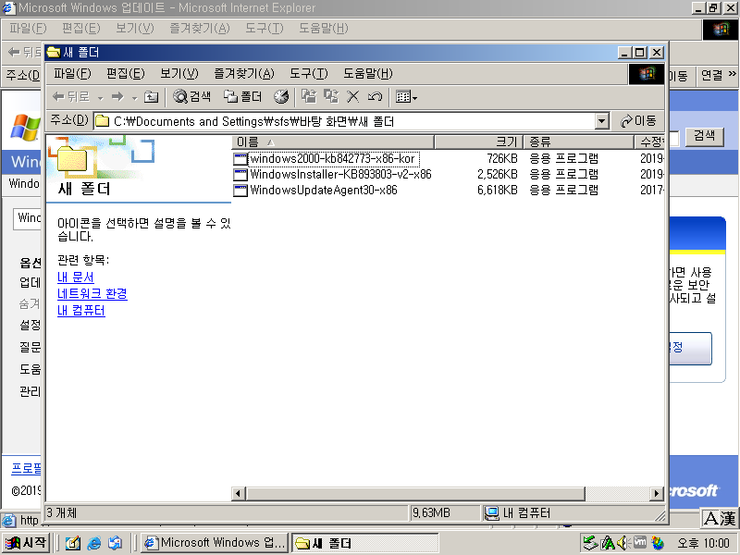This screenshot has height=555, width=740.
Task: Click the History toolbar icon
Action: (x=281, y=97)
